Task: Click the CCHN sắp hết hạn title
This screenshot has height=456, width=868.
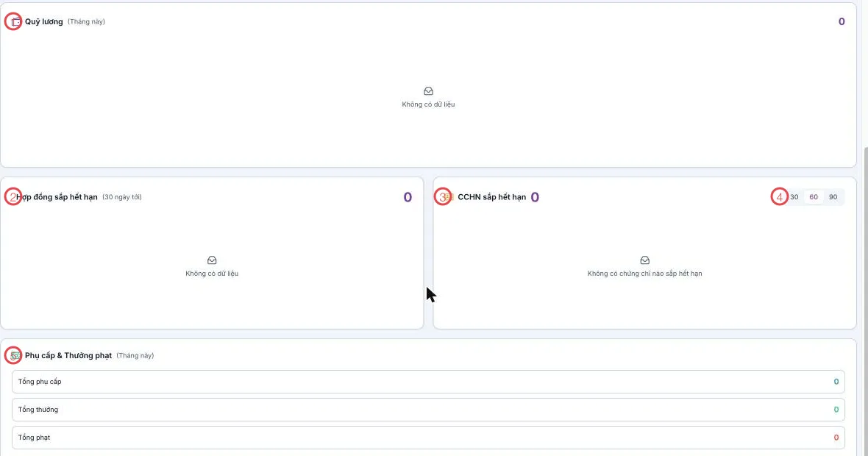Action: point(491,197)
